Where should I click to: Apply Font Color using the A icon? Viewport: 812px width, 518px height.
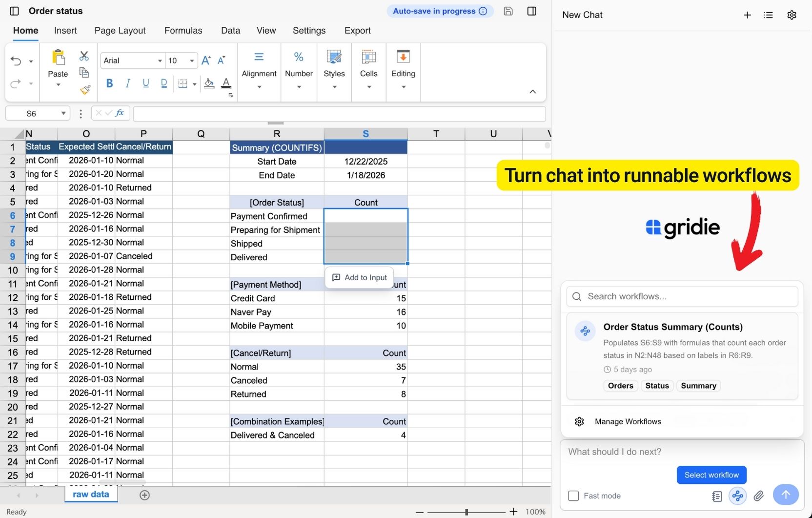[226, 83]
